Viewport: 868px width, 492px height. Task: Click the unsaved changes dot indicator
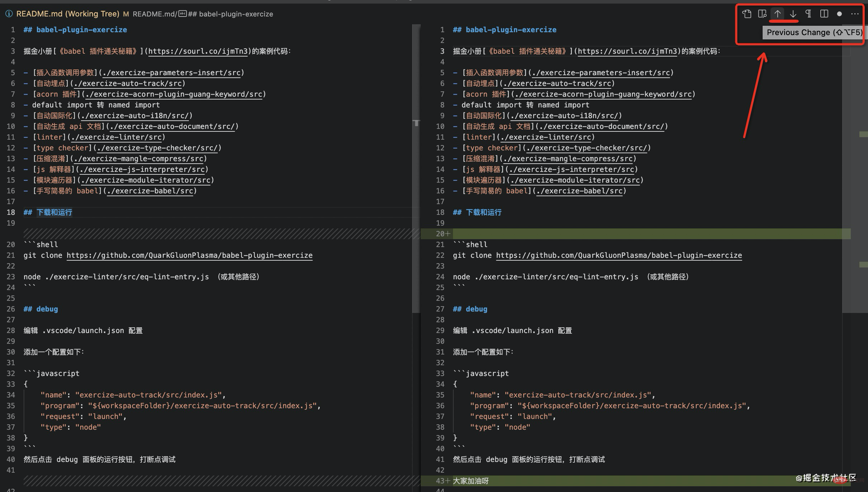pos(839,14)
